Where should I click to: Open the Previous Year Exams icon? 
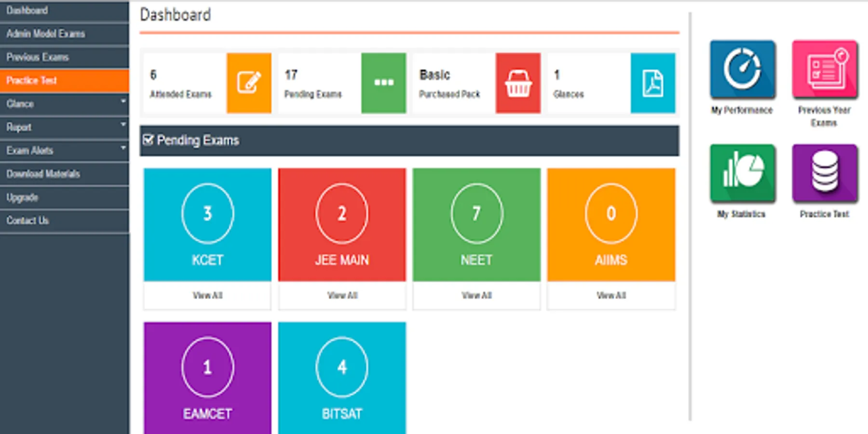[x=825, y=69]
